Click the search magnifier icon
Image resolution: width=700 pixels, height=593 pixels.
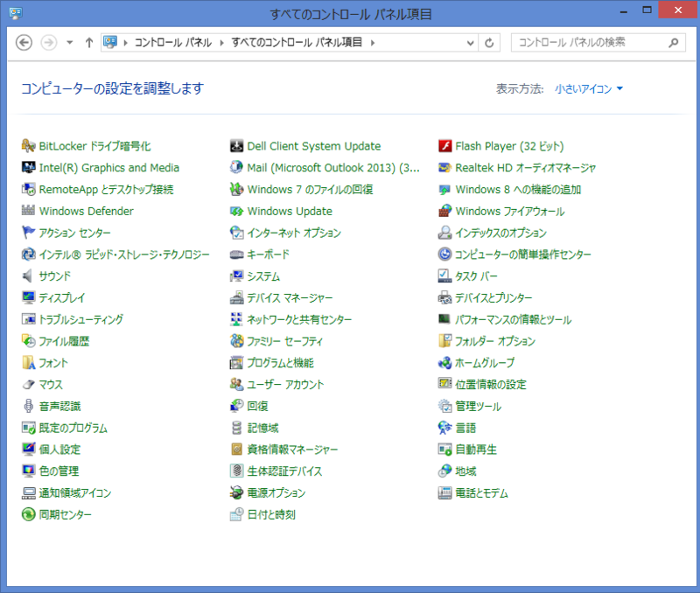(674, 43)
